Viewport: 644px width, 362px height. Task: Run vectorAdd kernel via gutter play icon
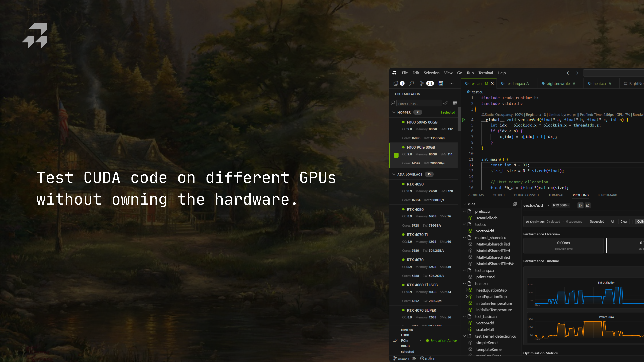tap(463, 120)
